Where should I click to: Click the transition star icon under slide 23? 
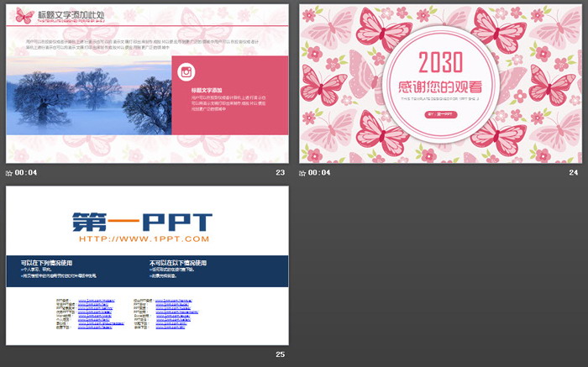coord(9,173)
